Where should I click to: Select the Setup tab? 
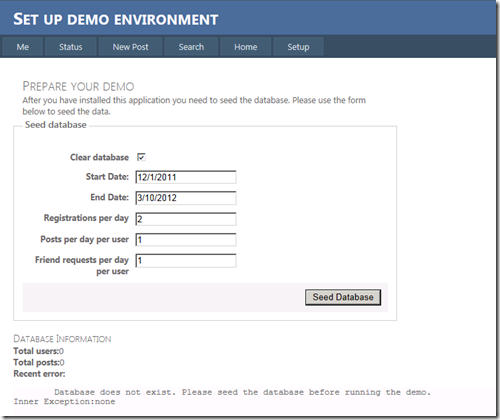[x=298, y=47]
